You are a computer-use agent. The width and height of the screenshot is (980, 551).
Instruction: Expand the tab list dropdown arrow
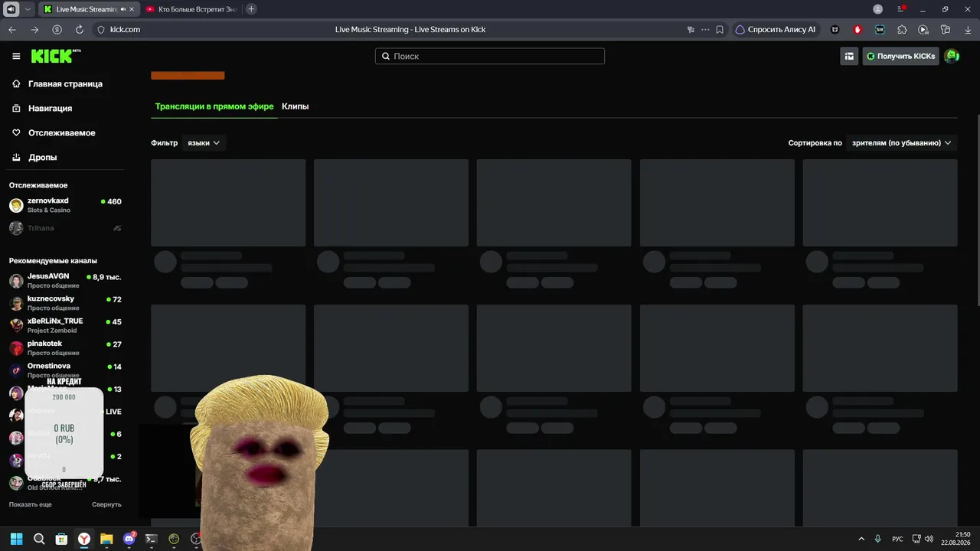pyautogui.click(x=28, y=9)
